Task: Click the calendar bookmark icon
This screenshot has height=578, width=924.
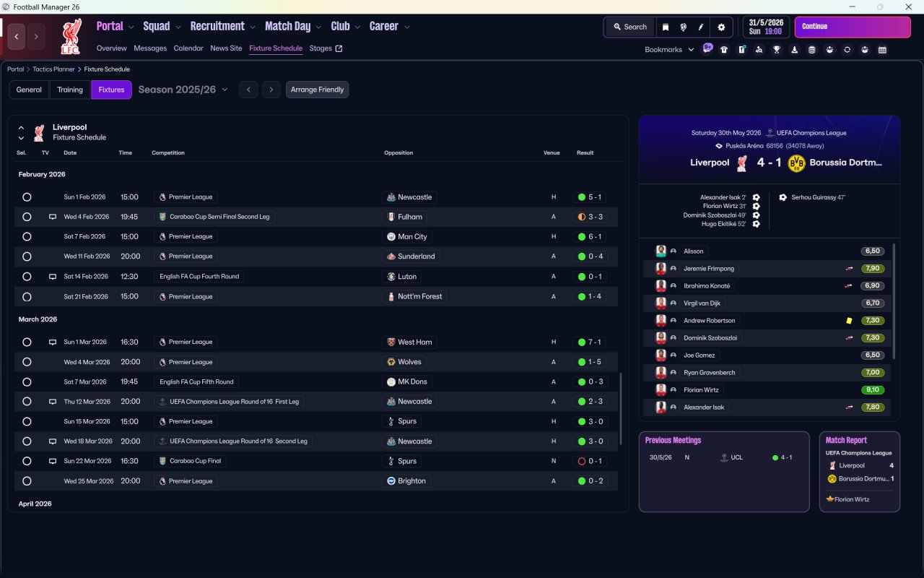Action: tap(882, 50)
